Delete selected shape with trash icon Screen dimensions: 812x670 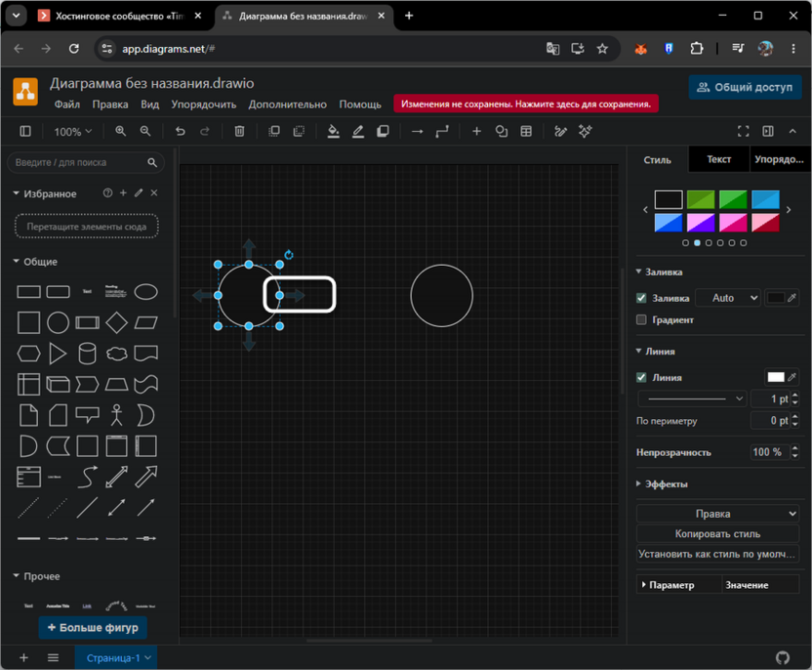pyautogui.click(x=239, y=131)
